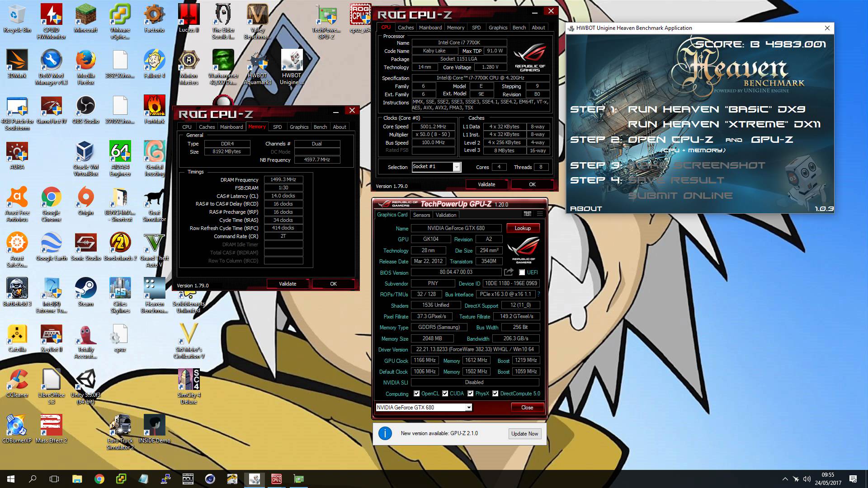
Task: Toggle the UEFI checkbox in GPU-Z
Action: click(522, 272)
